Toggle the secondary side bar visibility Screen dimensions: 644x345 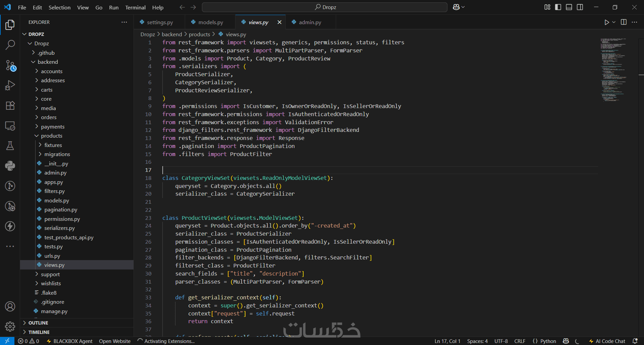(x=580, y=7)
